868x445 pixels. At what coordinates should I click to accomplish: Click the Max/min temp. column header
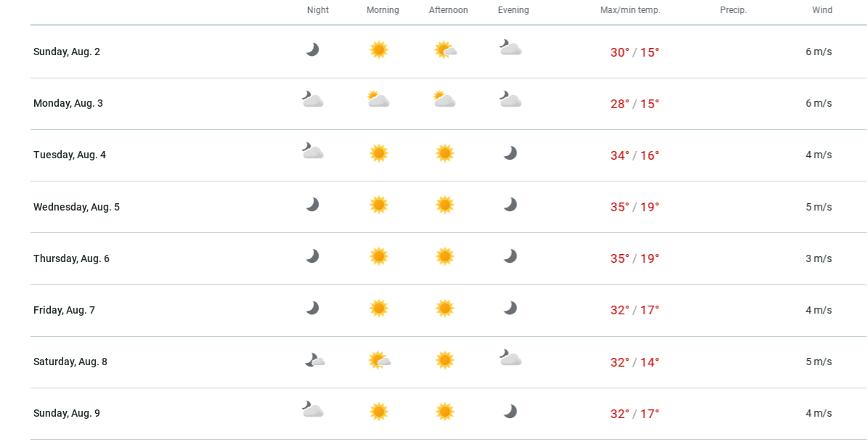630,10
